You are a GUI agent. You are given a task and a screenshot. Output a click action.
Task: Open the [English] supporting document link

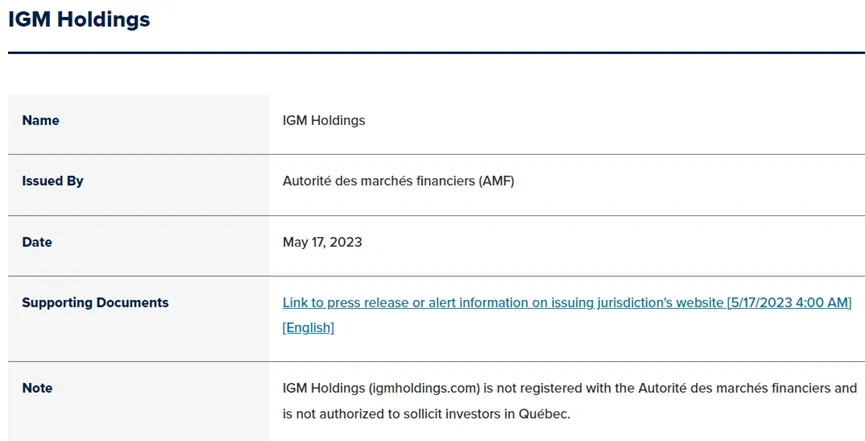[x=308, y=328]
